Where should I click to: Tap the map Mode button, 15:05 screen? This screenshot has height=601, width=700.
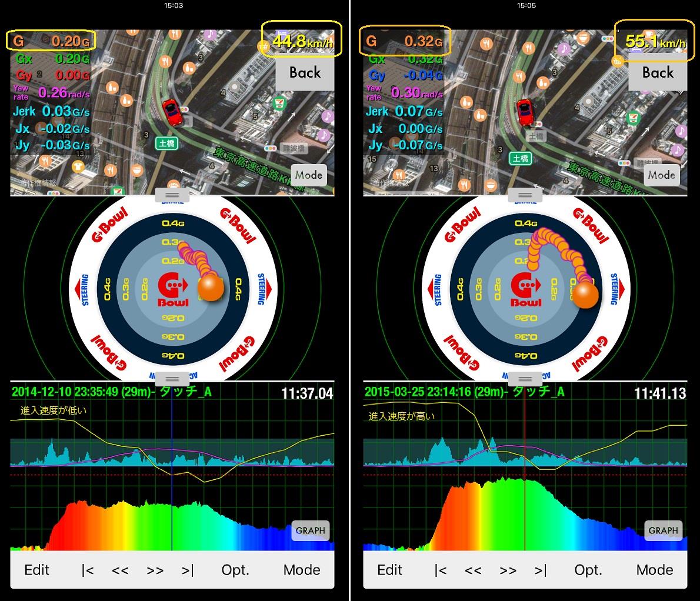coord(661,175)
